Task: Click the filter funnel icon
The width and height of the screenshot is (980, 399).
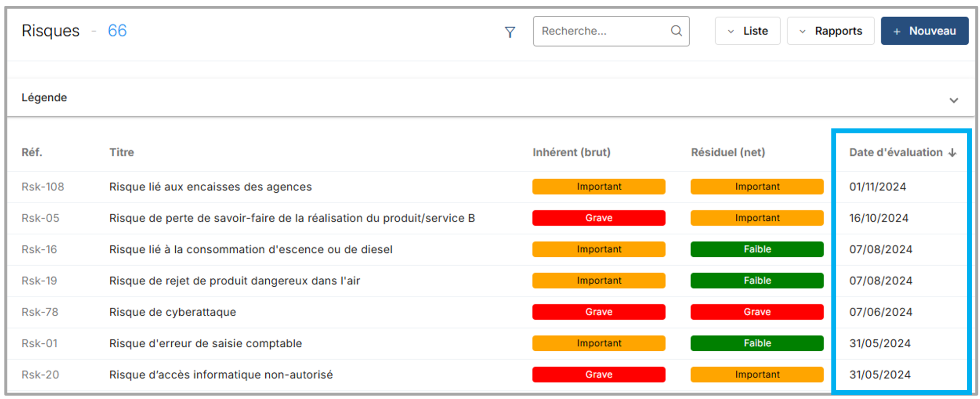Action: click(x=510, y=32)
